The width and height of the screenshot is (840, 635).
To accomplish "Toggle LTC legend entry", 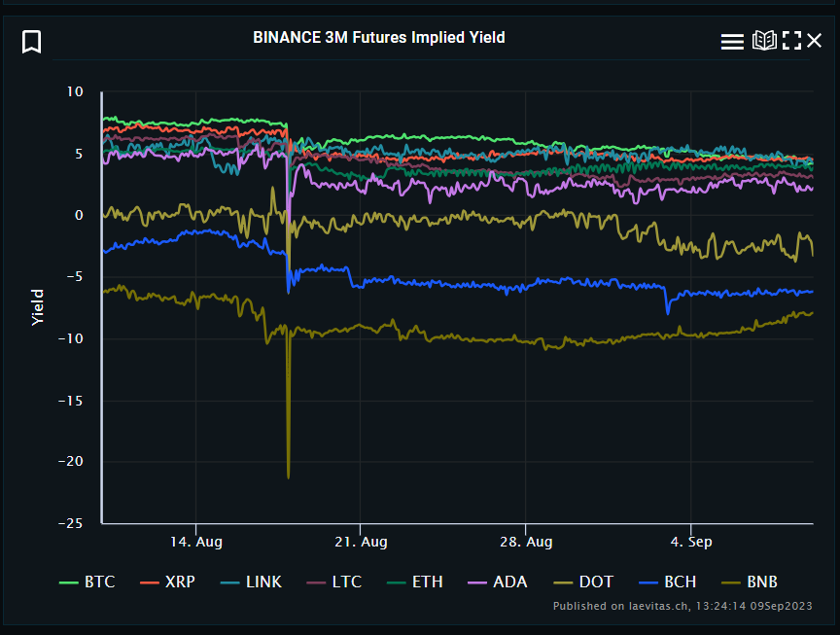I will (x=333, y=582).
